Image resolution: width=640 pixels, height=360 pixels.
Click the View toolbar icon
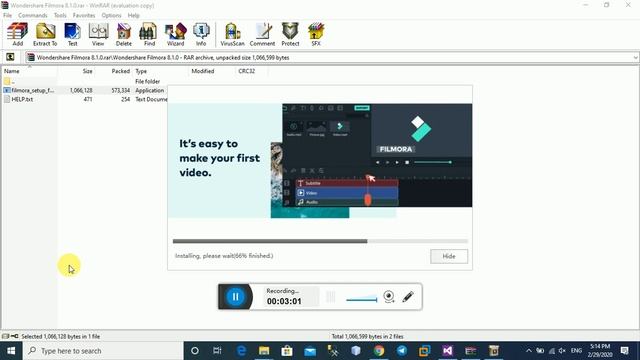(x=98, y=34)
